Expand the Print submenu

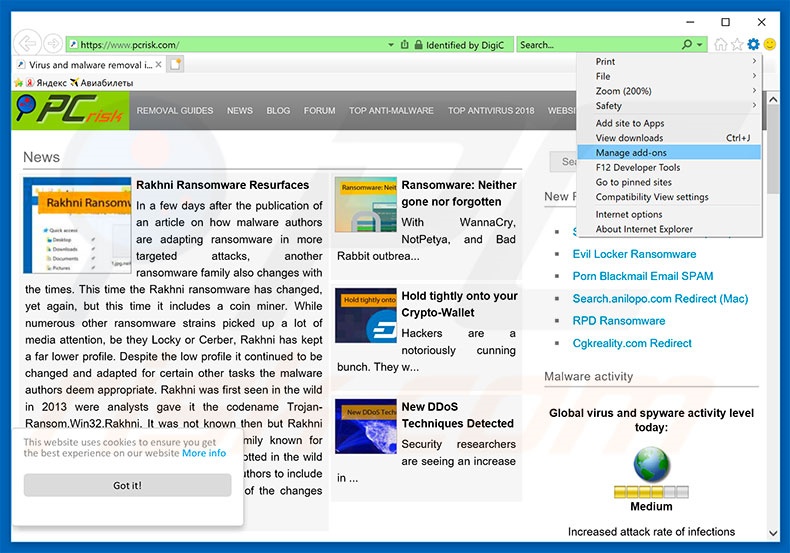(x=670, y=61)
